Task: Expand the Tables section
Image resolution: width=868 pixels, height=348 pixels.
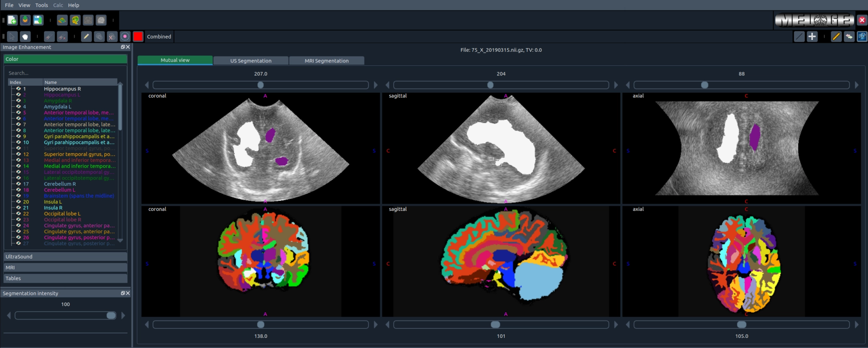Action: click(x=66, y=278)
